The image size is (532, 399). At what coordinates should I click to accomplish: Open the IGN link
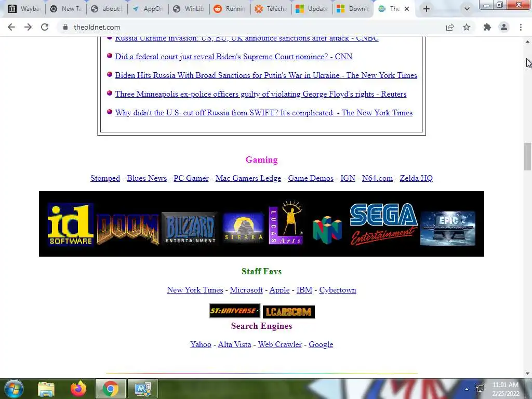coord(348,178)
